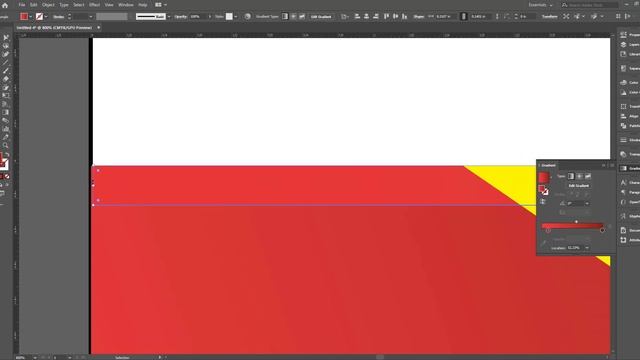Open the stroke weight dropdown
Screen dimensions: 640x360
pos(91,17)
